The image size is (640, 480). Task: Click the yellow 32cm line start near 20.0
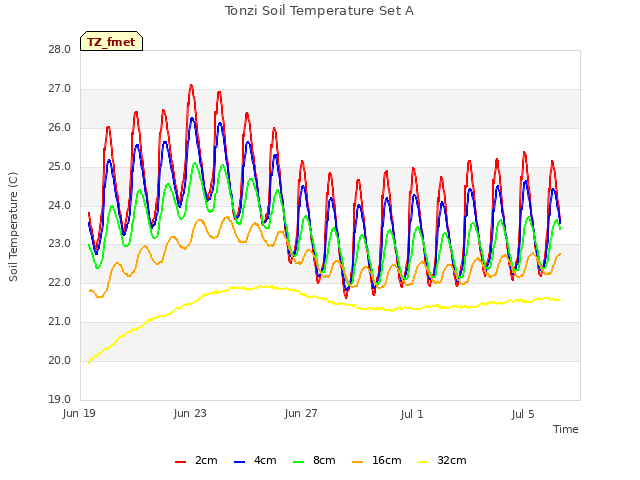(x=89, y=362)
